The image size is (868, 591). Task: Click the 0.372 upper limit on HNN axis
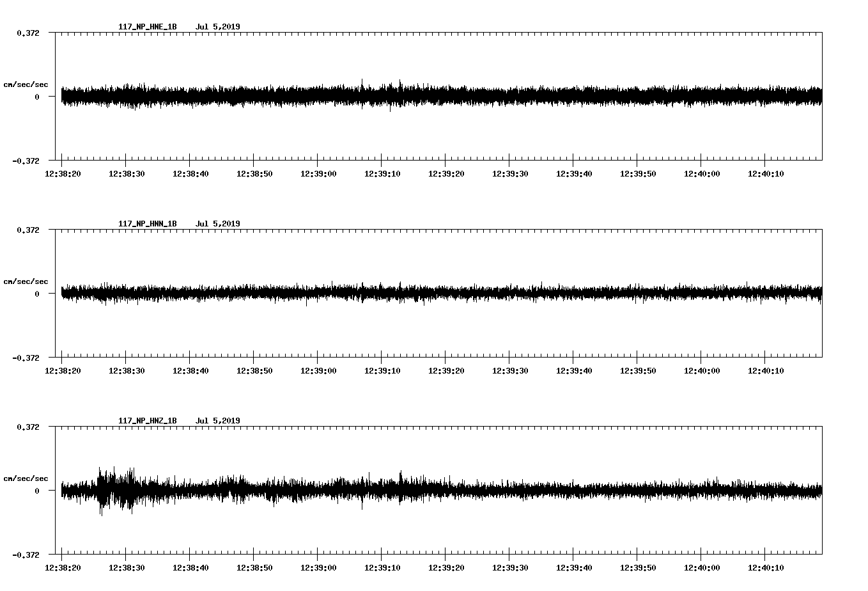[28, 230]
